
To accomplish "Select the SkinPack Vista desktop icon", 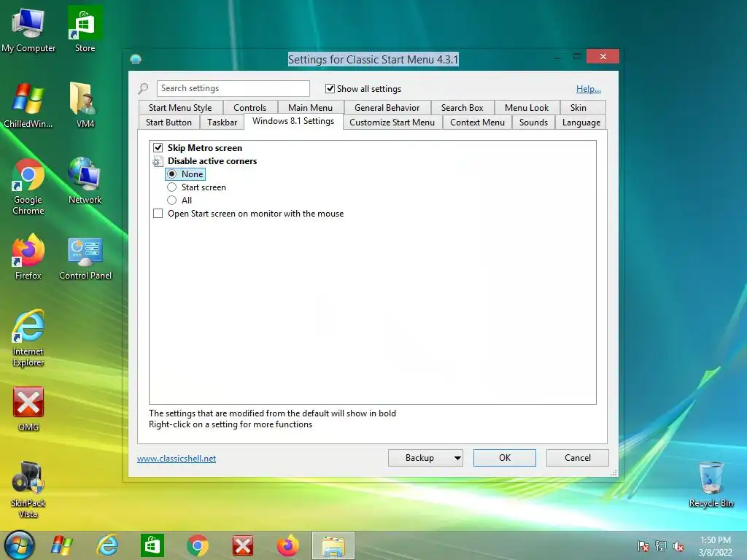I will click(28, 490).
